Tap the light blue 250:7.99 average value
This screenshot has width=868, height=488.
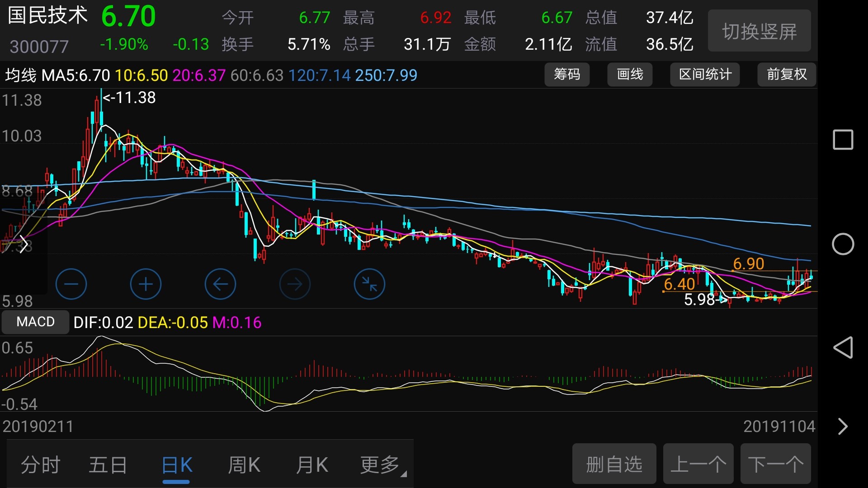[386, 75]
